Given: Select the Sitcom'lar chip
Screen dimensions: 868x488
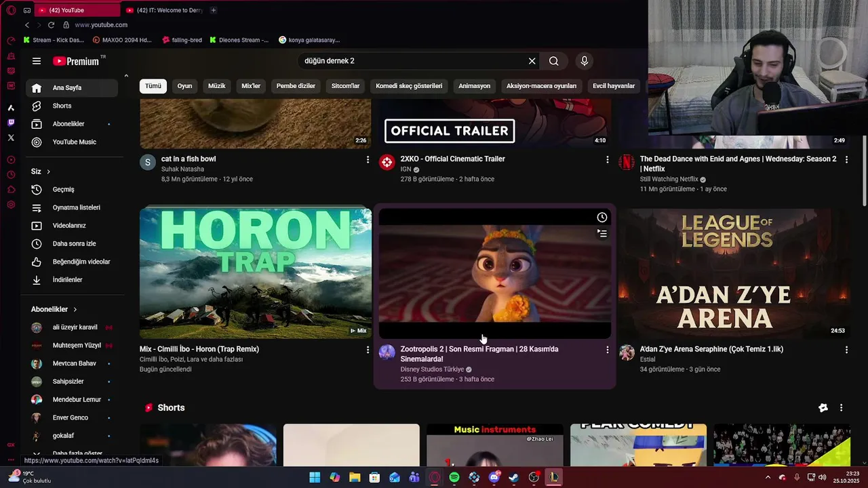Looking at the screenshot, I should (346, 86).
